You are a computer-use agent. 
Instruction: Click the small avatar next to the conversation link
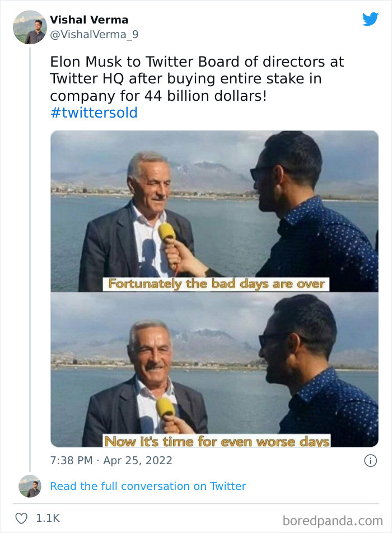point(30,486)
